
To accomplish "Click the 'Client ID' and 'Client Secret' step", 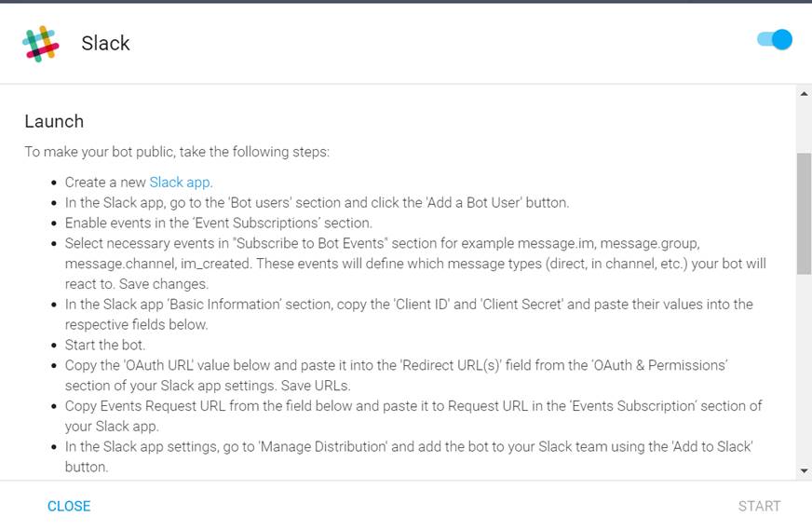I will click(x=409, y=315).
